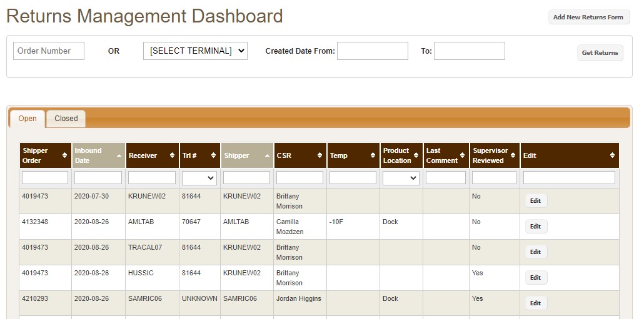This screenshot has width=644, height=319.
Task: Click Add New Returns Form button
Action: (588, 17)
